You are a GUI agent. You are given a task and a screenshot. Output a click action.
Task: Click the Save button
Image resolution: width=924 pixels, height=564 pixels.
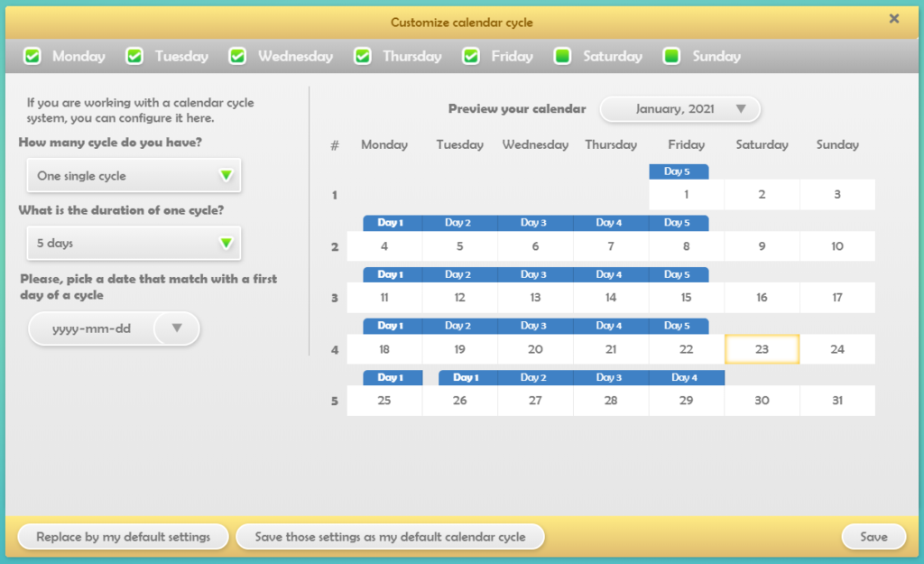pyautogui.click(x=873, y=537)
